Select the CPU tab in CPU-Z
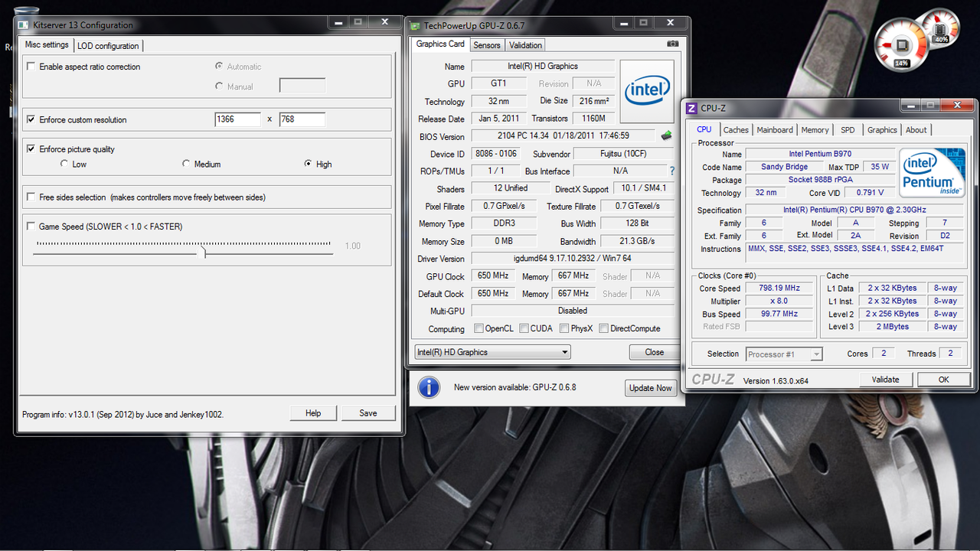Viewport: 980px width, 551px height. click(704, 129)
